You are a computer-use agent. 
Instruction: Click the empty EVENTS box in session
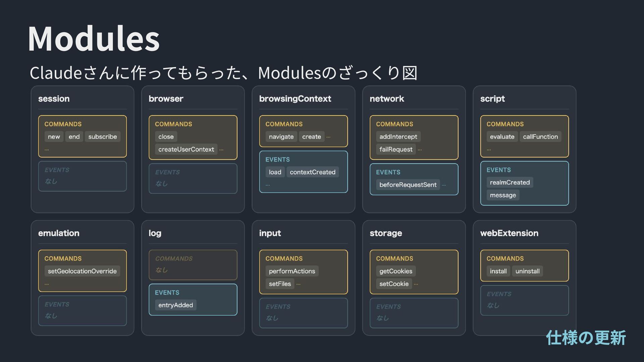pos(82,176)
